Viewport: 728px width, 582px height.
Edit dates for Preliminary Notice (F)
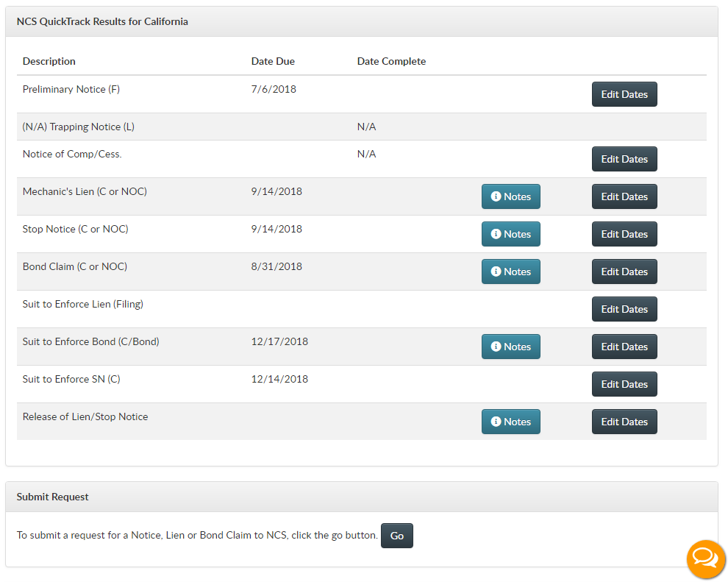click(x=624, y=94)
